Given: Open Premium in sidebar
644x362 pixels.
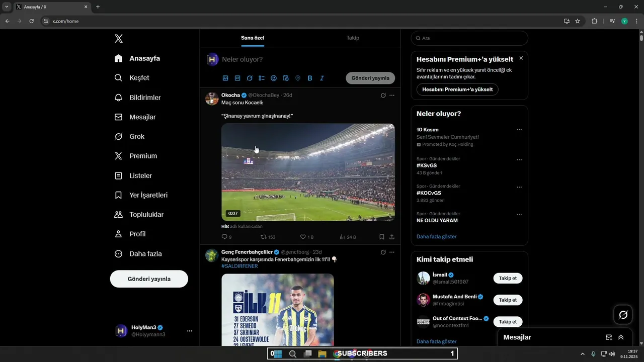Looking at the screenshot, I should [x=136, y=156].
